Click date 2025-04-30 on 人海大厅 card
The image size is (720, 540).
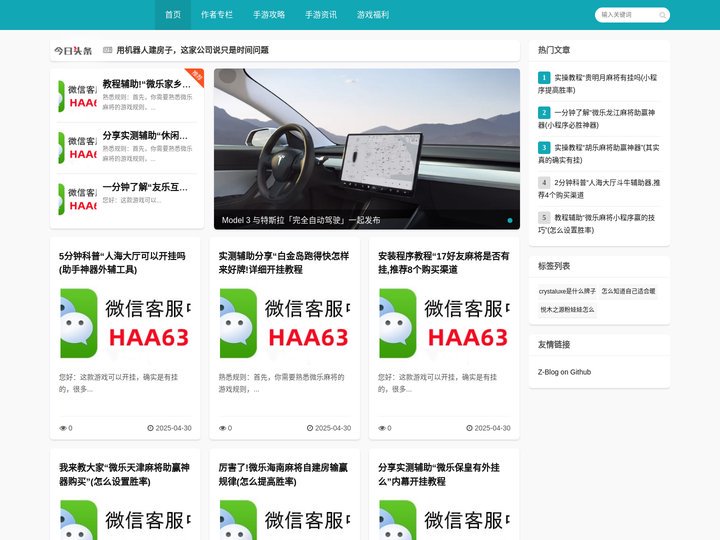click(173, 428)
